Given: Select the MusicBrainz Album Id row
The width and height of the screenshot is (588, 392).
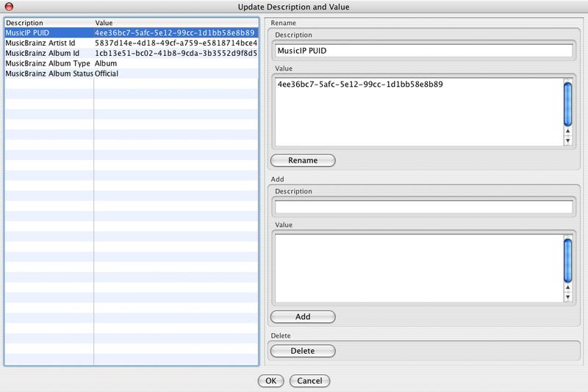Looking at the screenshot, I should pos(132,53).
